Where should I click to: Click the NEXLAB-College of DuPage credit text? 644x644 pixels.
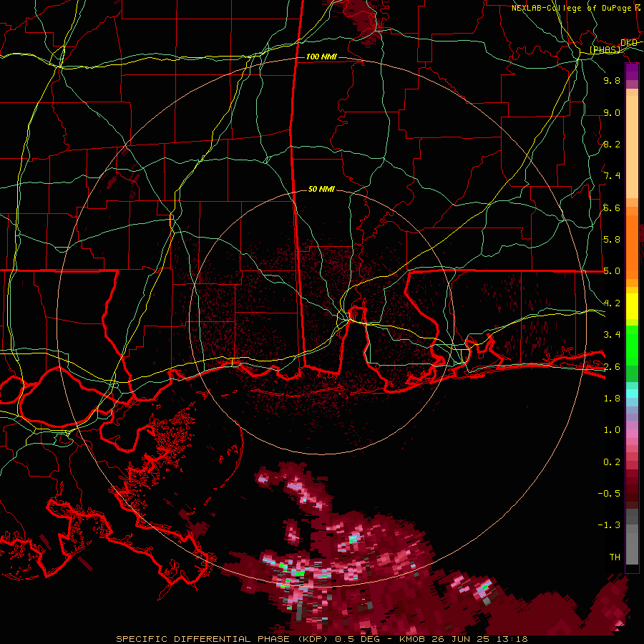coord(571,8)
